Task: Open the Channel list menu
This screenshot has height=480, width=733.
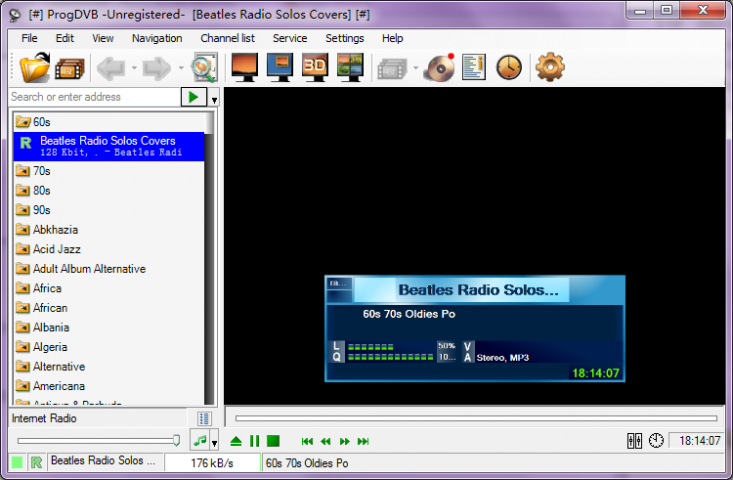Action: click(228, 38)
